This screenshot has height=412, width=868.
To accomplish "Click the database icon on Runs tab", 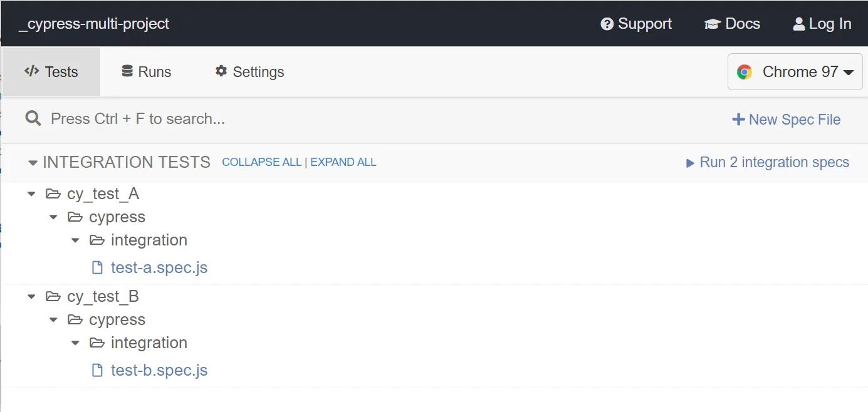I will coord(127,71).
